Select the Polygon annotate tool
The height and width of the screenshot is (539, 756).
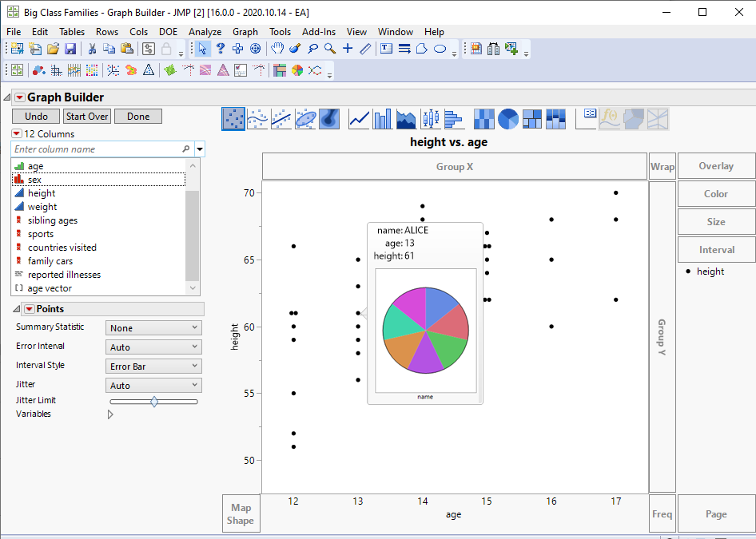point(422,49)
